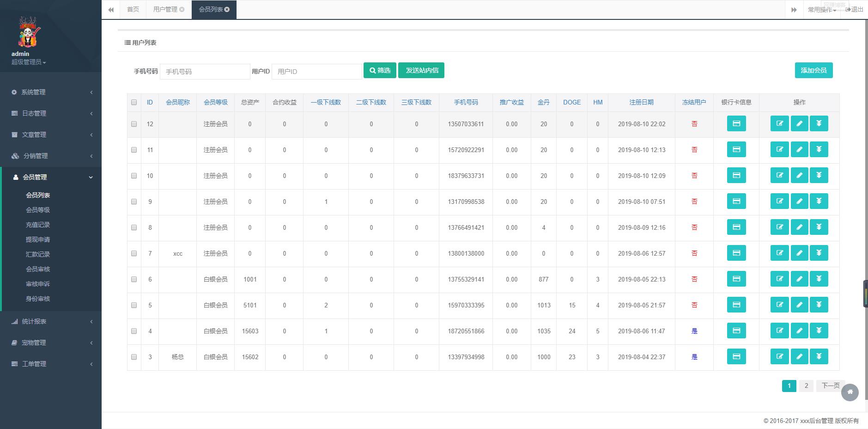868x429 pixels.
Task: Switch to the 首页 tab
Action: pyautogui.click(x=133, y=9)
